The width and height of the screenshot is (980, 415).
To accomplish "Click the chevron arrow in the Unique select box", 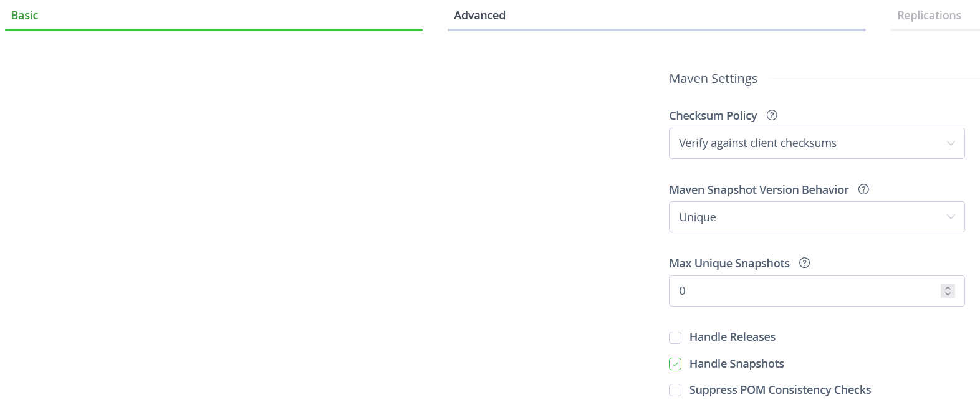I will [x=951, y=217].
